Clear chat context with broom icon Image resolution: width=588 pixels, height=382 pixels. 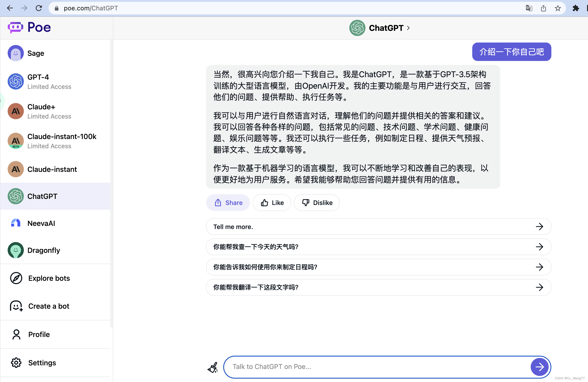click(x=213, y=367)
